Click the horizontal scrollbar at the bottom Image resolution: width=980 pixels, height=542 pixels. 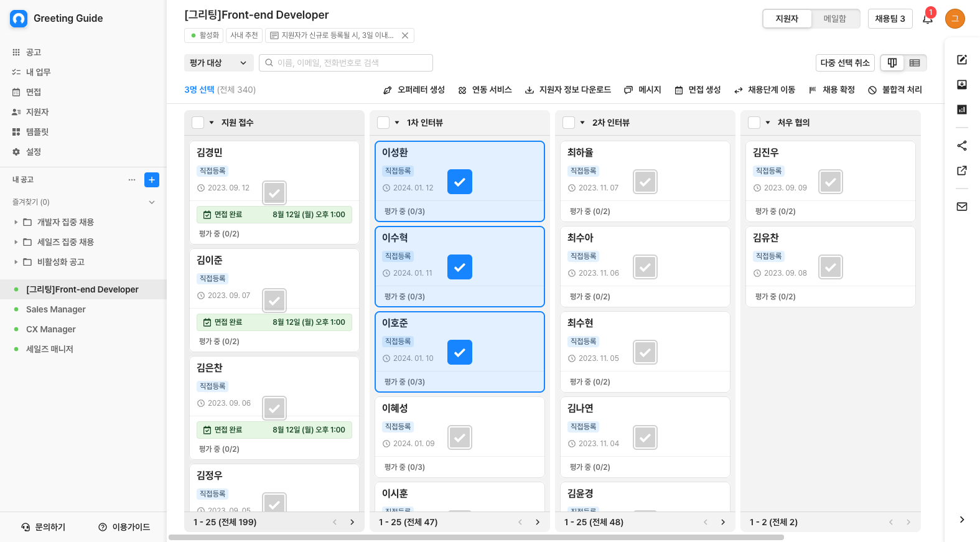pos(476,538)
